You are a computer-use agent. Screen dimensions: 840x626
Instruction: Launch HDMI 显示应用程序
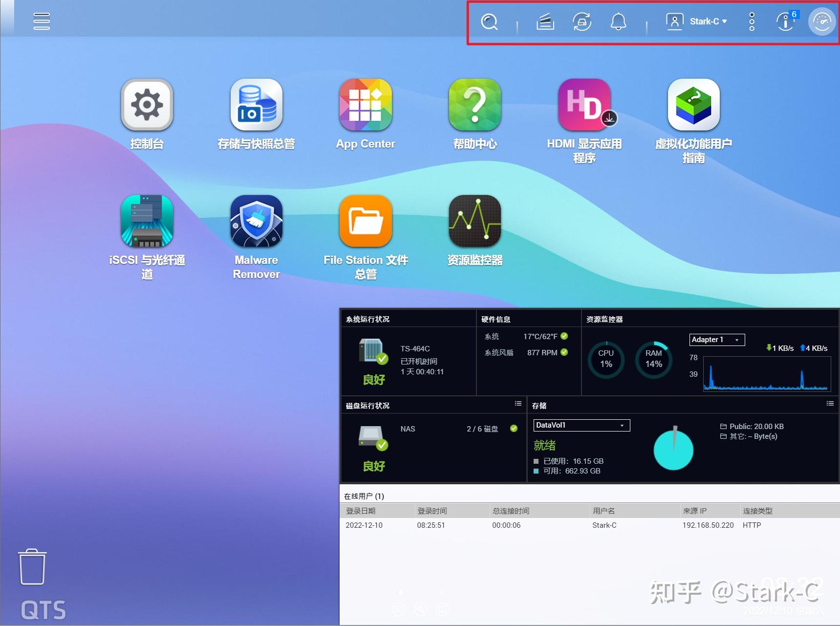coord(584,105)
